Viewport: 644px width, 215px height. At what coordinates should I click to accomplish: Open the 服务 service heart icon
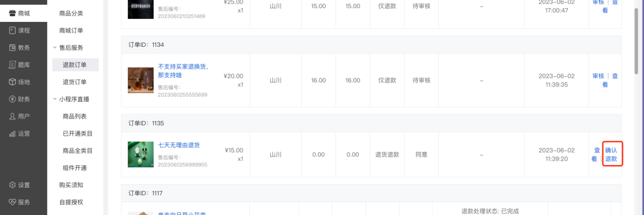[x=12, y=202]
